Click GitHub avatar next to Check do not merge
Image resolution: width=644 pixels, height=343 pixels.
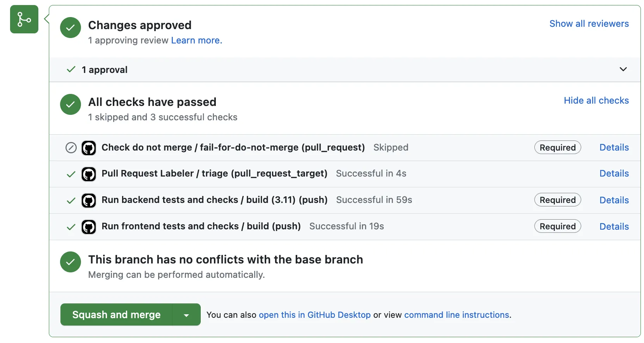[89, 148]
